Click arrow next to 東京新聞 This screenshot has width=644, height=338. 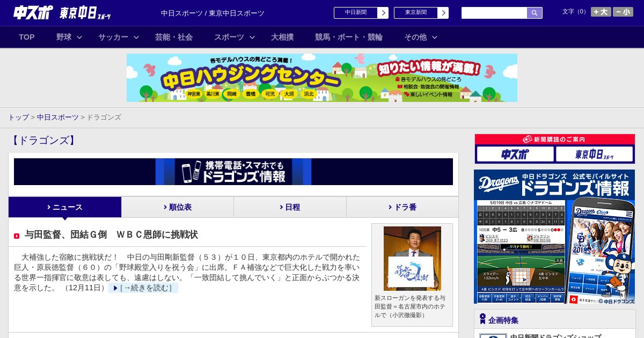(443, 13)
